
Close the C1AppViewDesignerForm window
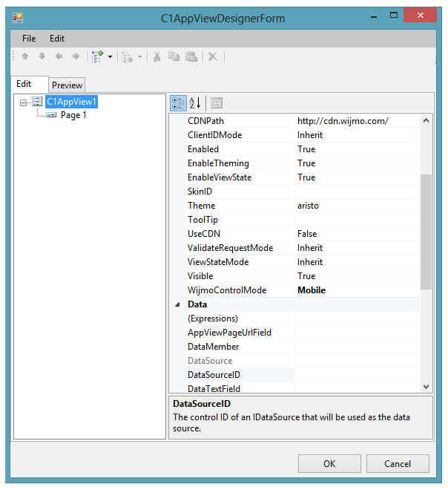pos(421,15)
